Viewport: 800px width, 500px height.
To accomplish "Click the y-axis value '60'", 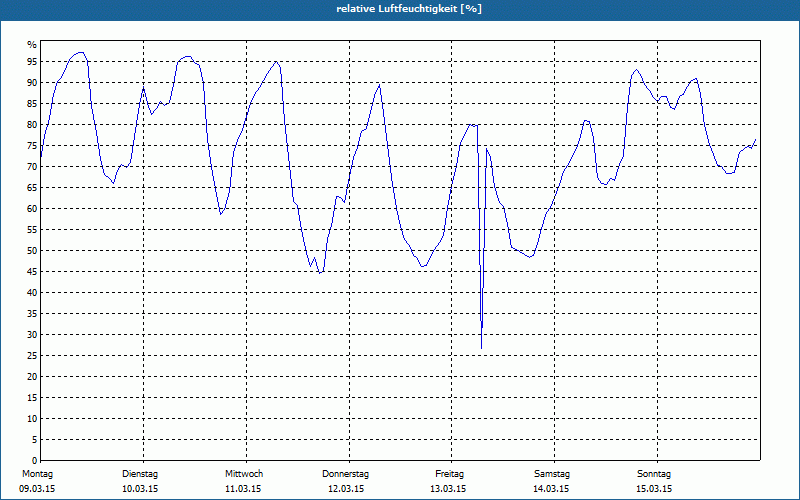I will click(32, 209).
